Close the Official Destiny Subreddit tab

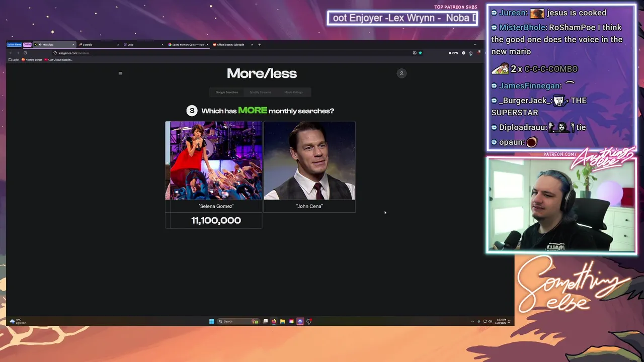coord(252,45)
